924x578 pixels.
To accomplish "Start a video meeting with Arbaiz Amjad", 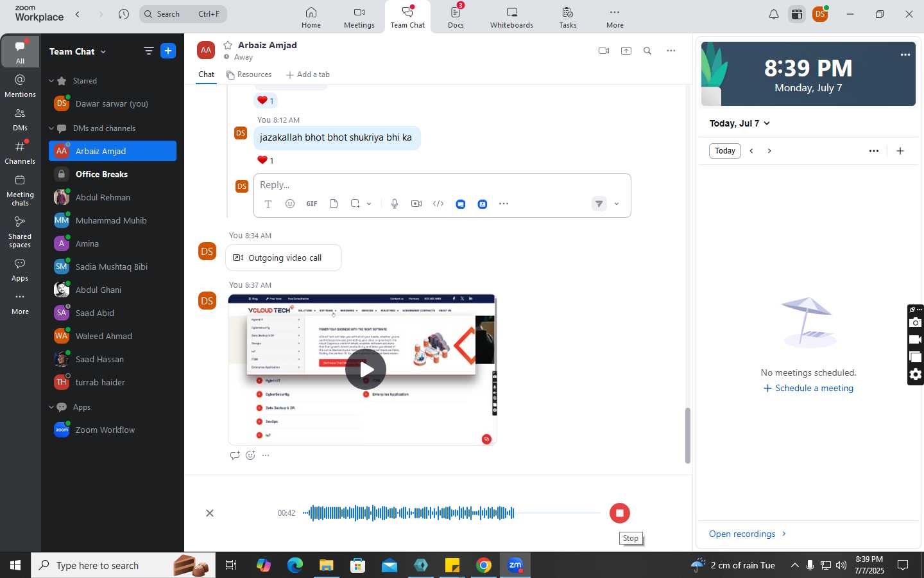I will click(x=604, y=51).
